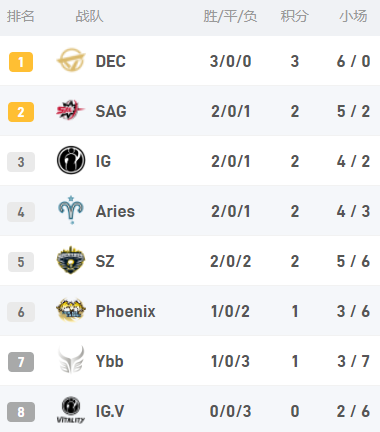Select the gray rank 8 badge

coord(21,412)
